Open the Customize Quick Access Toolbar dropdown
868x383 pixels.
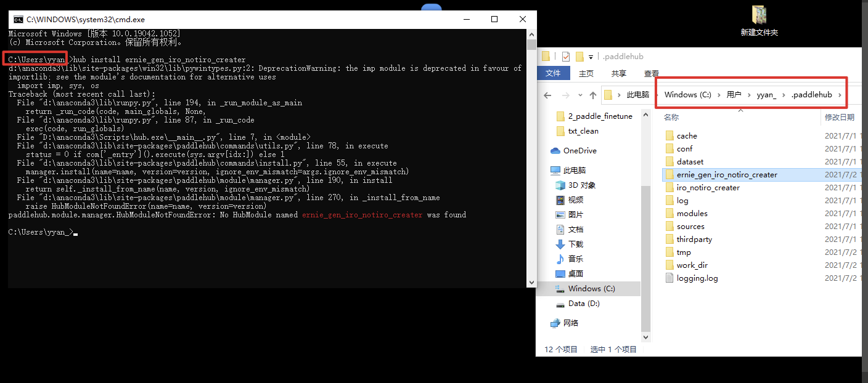point(591,57)
